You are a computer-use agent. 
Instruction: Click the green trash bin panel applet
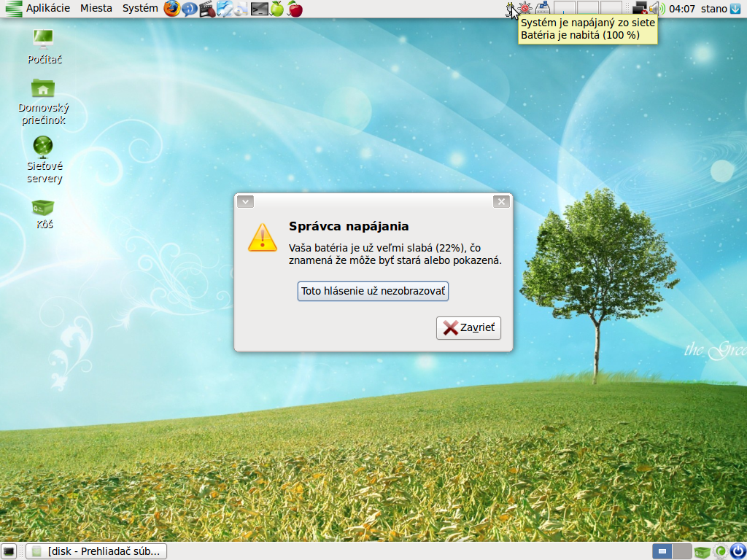(703, 551)
